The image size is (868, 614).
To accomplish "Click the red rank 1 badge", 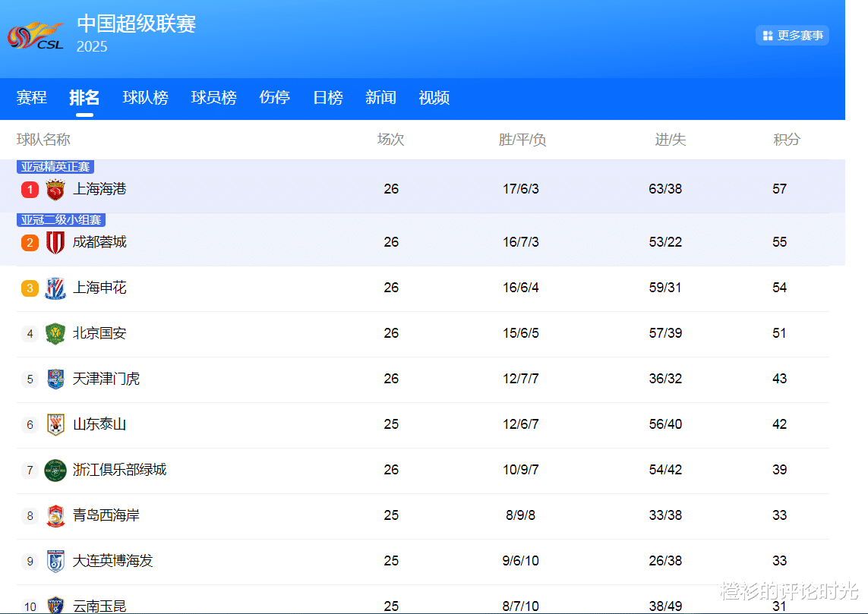I will pos(30,190).
